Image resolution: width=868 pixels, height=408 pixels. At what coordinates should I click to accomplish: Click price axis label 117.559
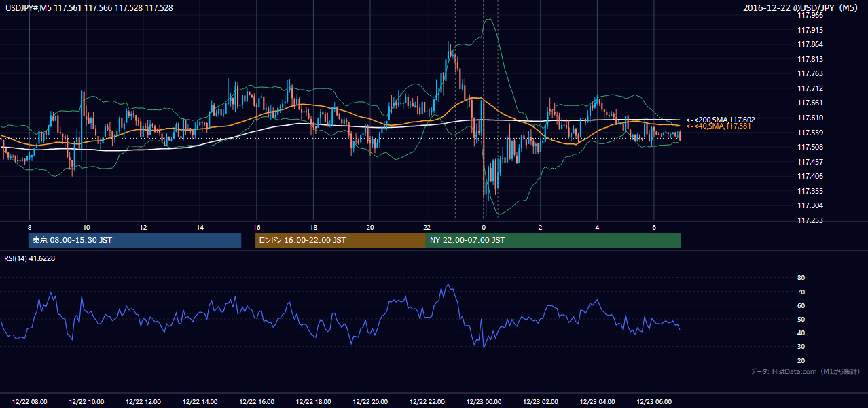[x=811, y=133]
